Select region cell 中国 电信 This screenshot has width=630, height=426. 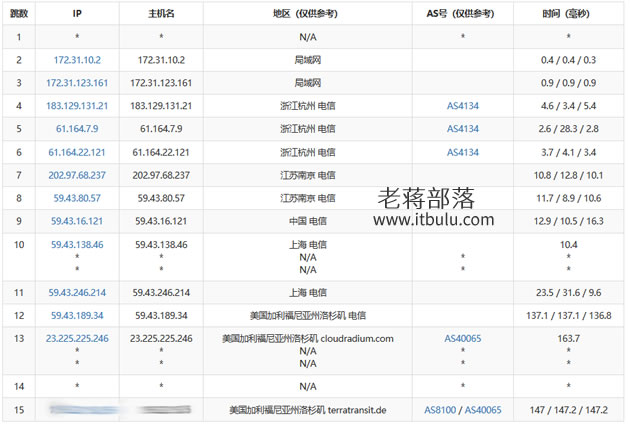click(x=307, y=221)
